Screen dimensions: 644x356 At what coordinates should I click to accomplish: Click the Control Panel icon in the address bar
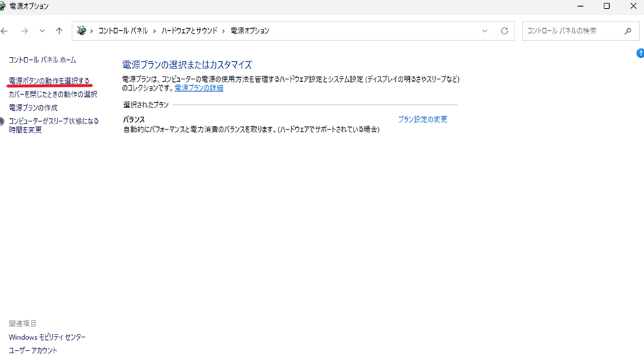[82, 31]
